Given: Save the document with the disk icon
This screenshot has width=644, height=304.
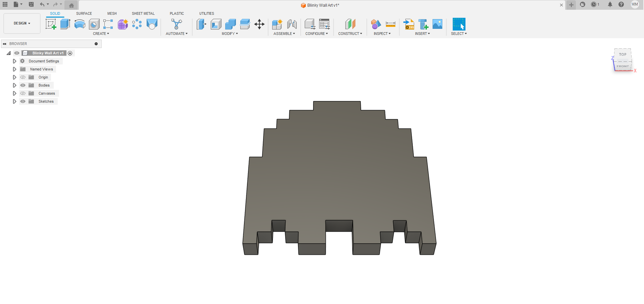Looking at the screenshot, I should point(31,4).
